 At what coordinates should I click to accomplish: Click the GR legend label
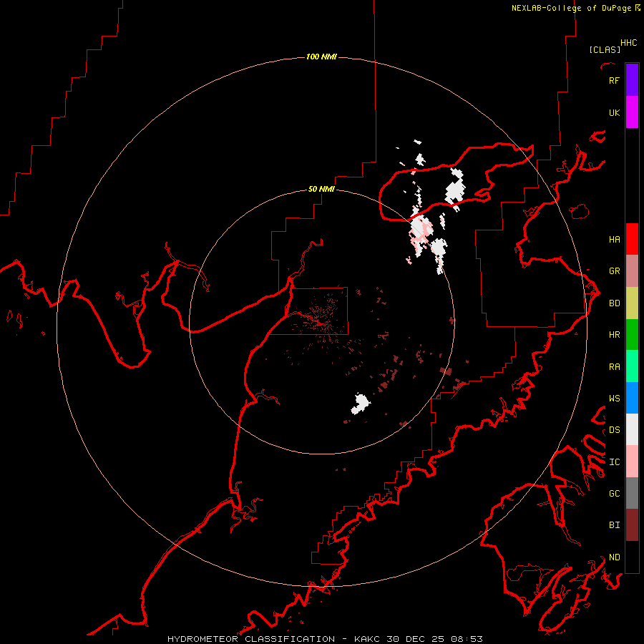pos(614,271)
